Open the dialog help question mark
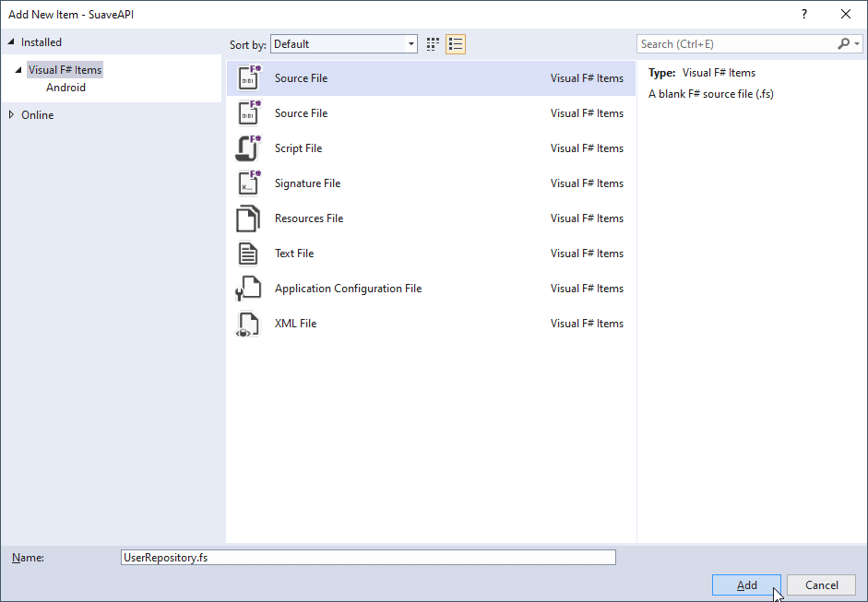 (804, 15)
